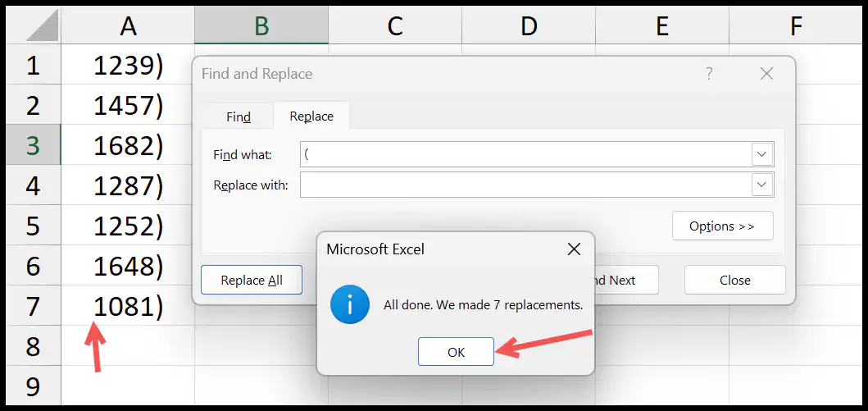
Task: Click the select-all corner triangle of the sheet
Action: tap(43, 26)
